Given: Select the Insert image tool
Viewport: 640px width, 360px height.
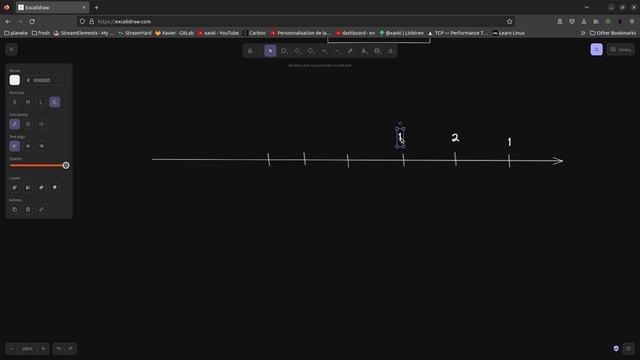Looking at the screenshot, I should (377, 51).
